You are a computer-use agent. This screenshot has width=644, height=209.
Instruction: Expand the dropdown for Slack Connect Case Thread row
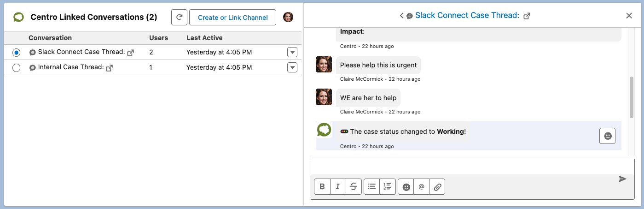point(292,52)
